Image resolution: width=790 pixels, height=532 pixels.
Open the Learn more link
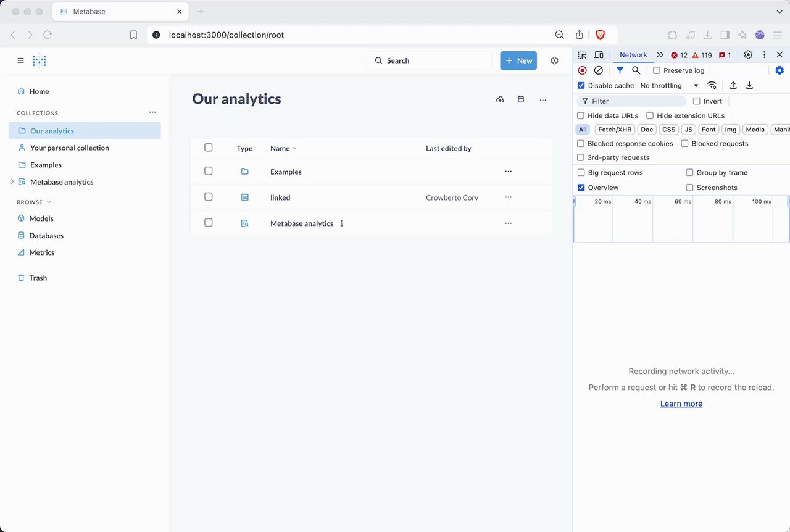coord(681,404)
